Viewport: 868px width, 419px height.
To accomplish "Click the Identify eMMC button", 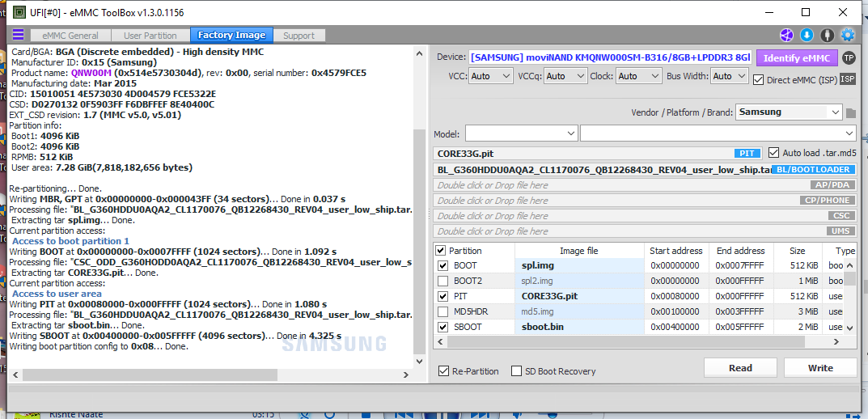I will (797, 57).
